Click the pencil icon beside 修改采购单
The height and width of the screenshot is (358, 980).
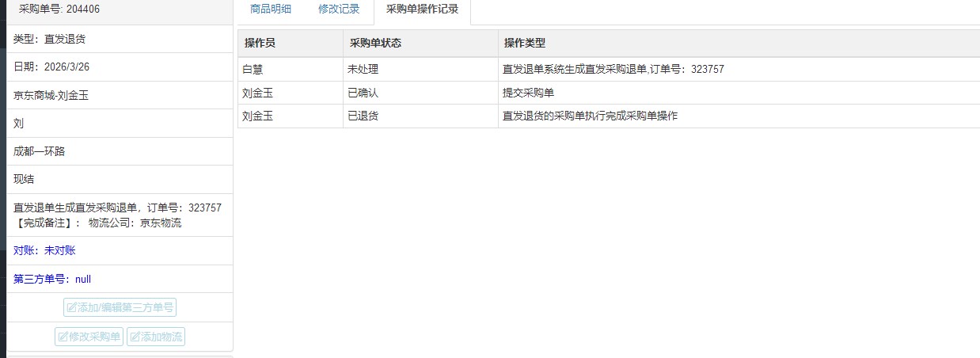63,337
